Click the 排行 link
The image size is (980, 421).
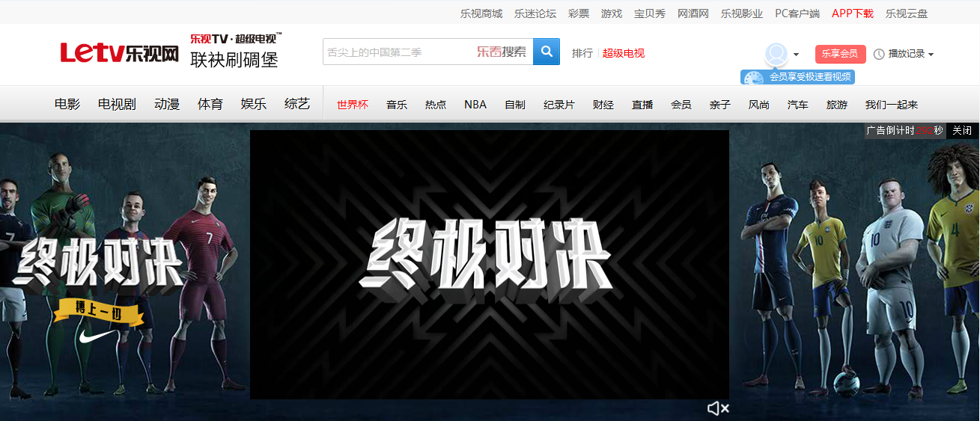[x=582, y=53]
